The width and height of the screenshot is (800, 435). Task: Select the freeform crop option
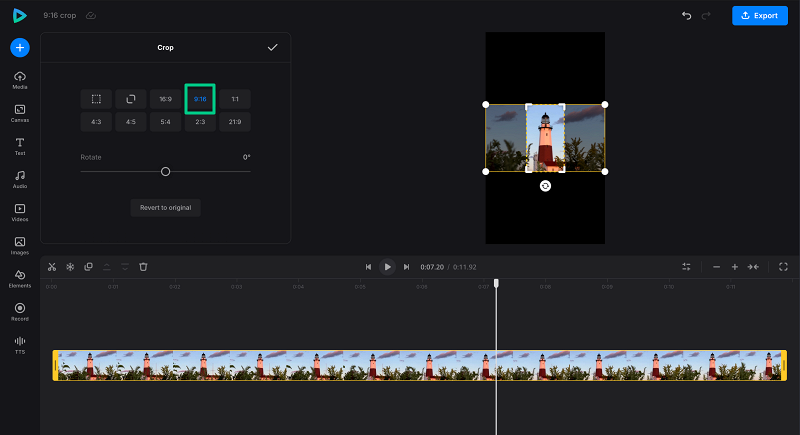click(x=96, y=99)
